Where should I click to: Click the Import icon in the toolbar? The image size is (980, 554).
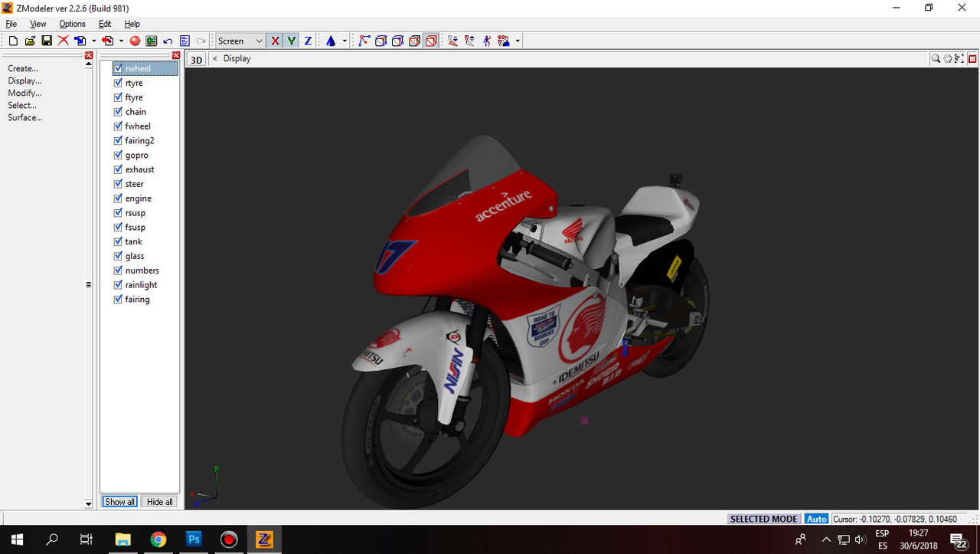pyautogui.click(x=80, y=41)
